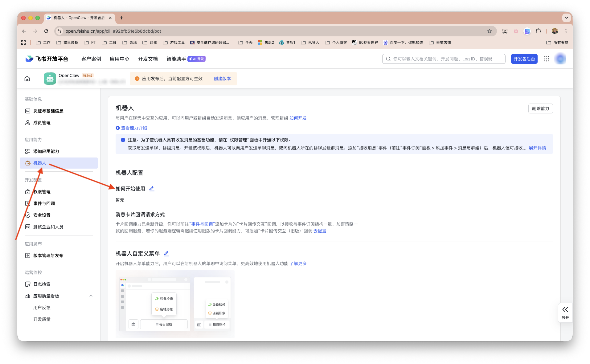Viewport: 590px width, 364px height.
Task: Click the 创建版本 link
Action: pos(222,79)
